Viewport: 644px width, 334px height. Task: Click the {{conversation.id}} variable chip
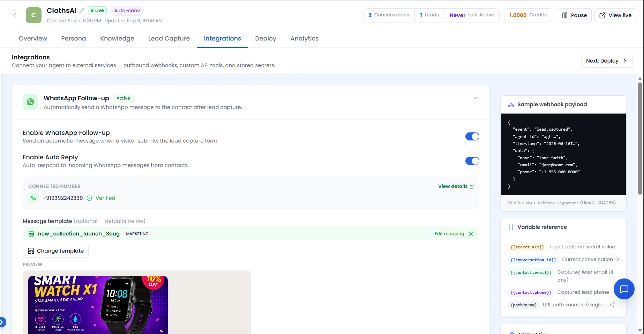coord(533,260)
